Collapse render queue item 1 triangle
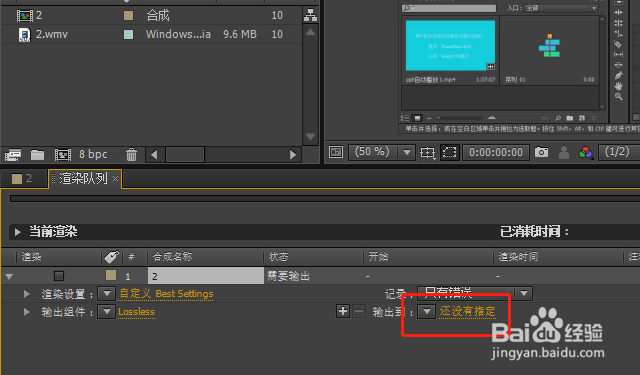 tap(9, 277)
